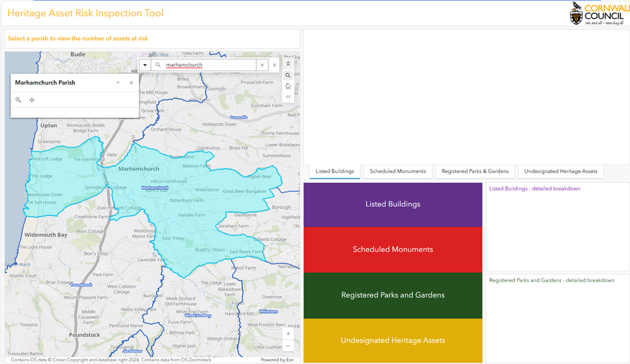630x364 pixels.
Task: Close the Marhamchurch Parish popup
Action: click(131, 83)
